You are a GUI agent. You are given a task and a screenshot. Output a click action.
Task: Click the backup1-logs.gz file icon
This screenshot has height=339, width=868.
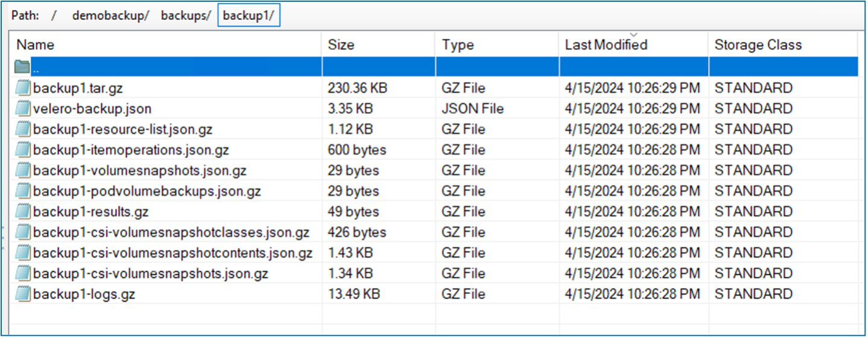click(23, 294)
